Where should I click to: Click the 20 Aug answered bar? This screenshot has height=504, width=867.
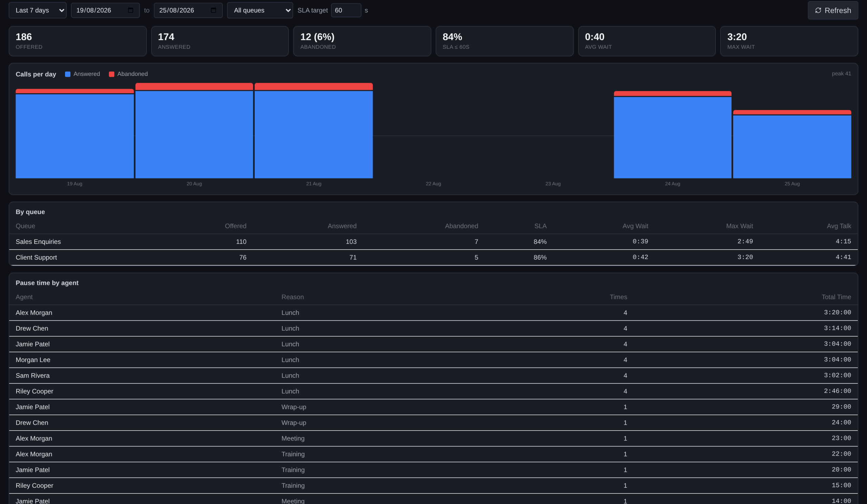coord(194,134)
